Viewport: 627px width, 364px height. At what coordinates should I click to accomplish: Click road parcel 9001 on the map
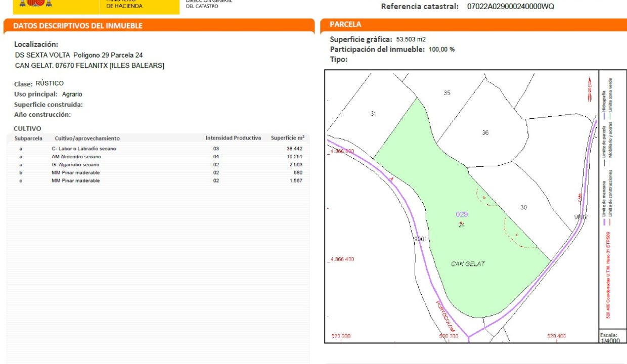[421, 239]
